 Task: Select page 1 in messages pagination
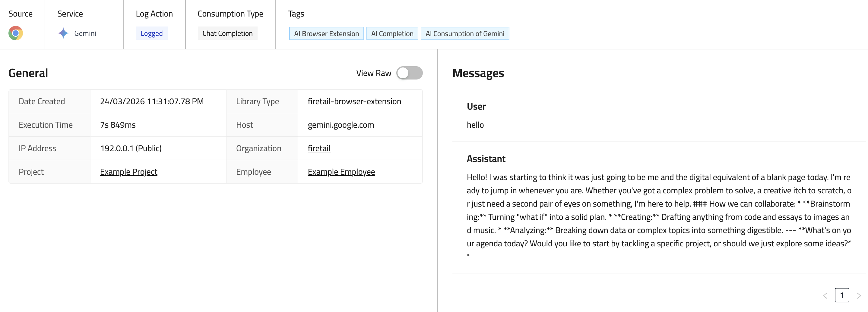click(x=842, y=295)
